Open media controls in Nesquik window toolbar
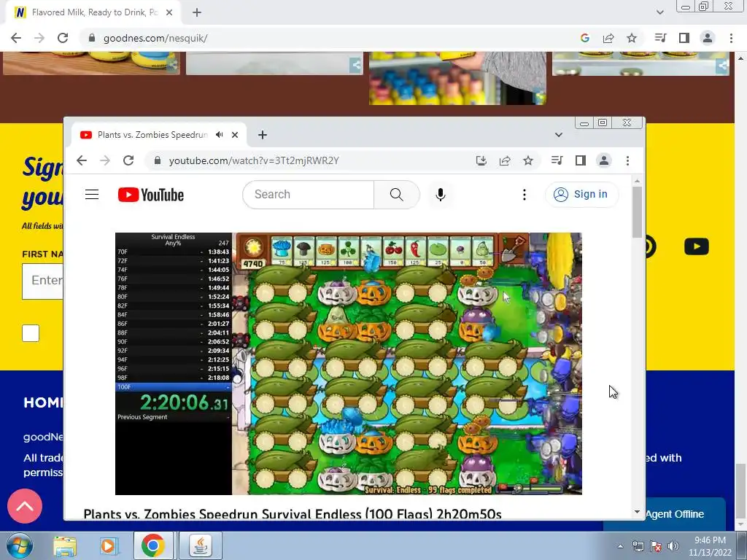This screenshot has width=747, height=560. pyautogui.click(x=660, y=38)
